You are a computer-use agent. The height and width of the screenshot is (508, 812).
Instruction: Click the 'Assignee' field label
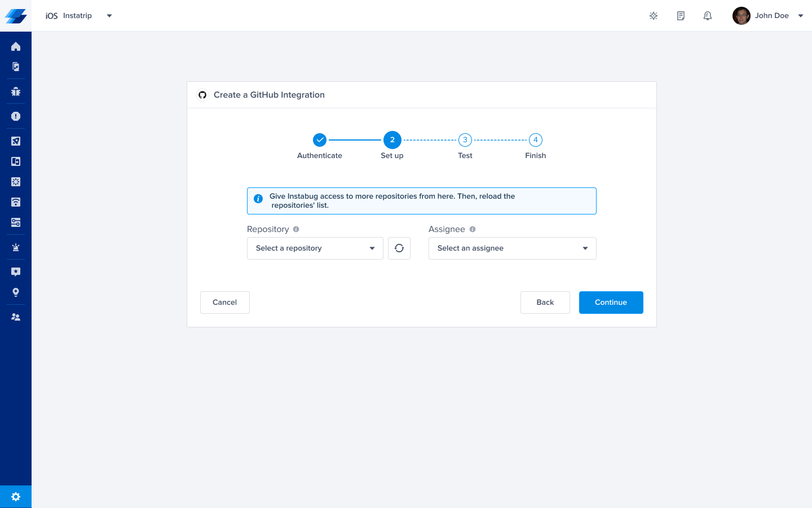[447, 229]
